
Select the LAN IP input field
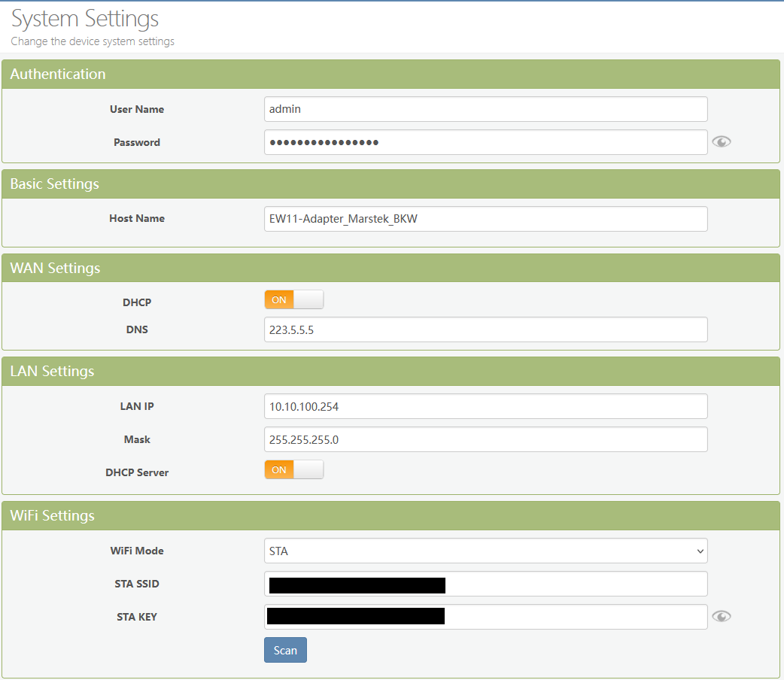pos(485,406)
